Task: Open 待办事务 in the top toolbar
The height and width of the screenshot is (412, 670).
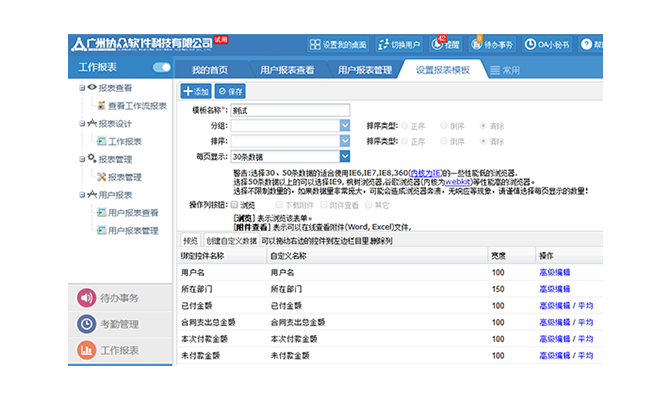Action: (474, 45)
